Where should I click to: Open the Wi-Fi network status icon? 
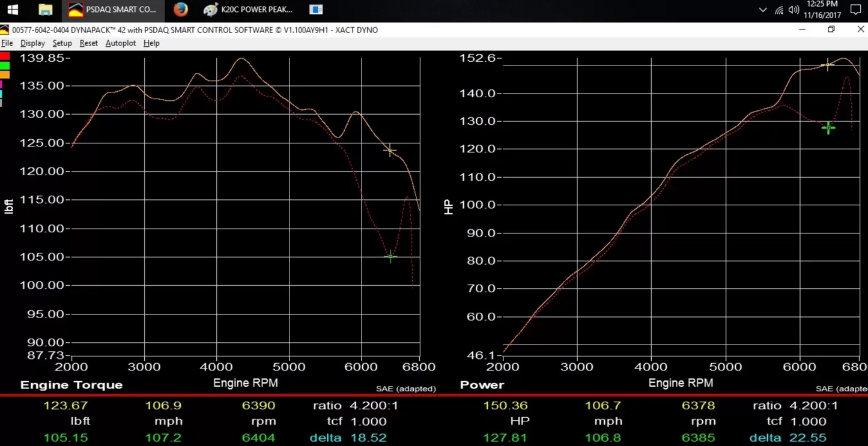pos(778,10)
